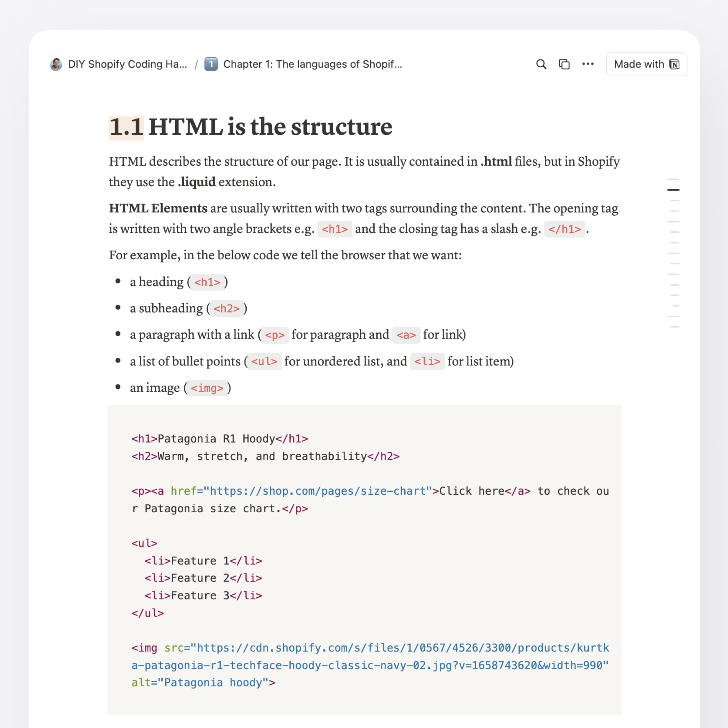
Task: Click the heading "1.1 HTML is the structure"
Action: [x=250, y=127]
